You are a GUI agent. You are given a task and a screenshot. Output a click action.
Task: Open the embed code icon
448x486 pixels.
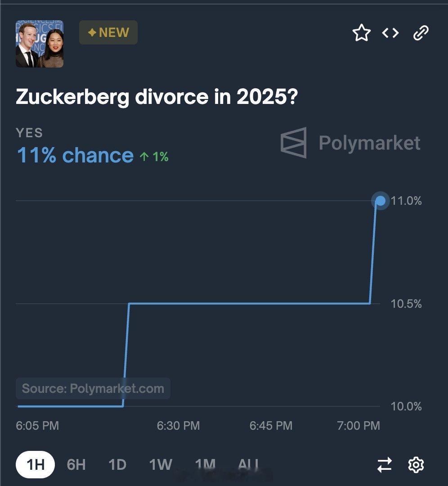tap(390, 32)
